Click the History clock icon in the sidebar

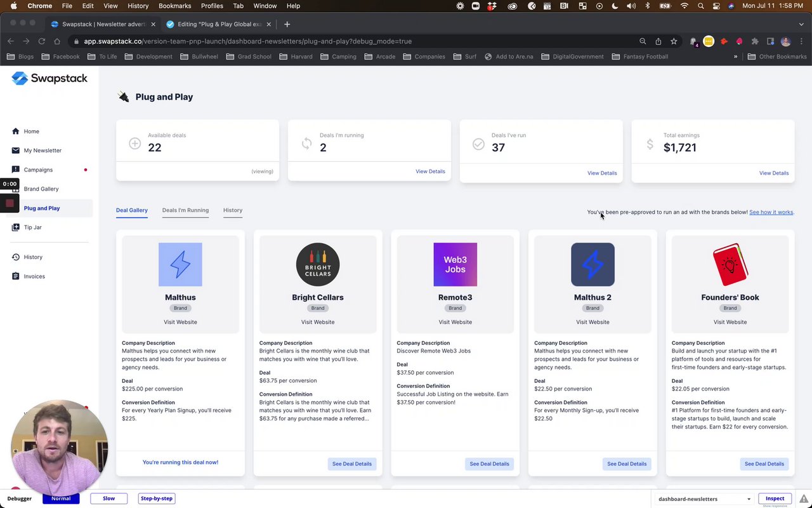(16, 257)
